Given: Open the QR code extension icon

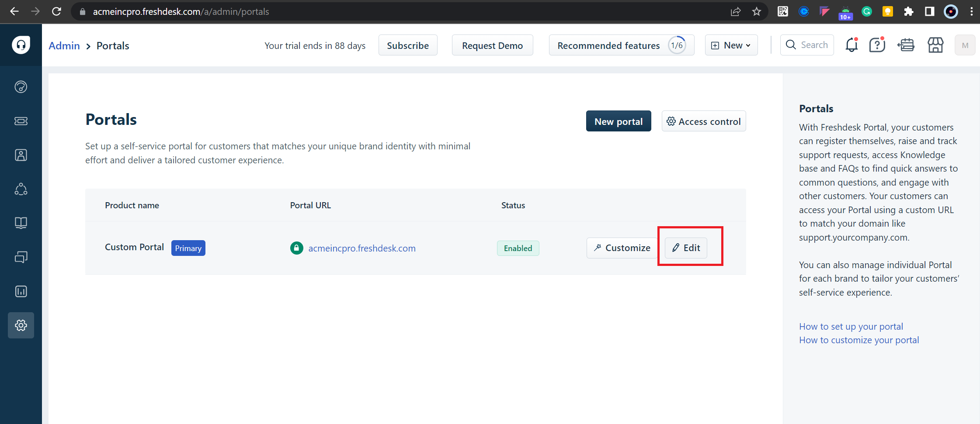Looking at the screenshot, I should (783, 11).
